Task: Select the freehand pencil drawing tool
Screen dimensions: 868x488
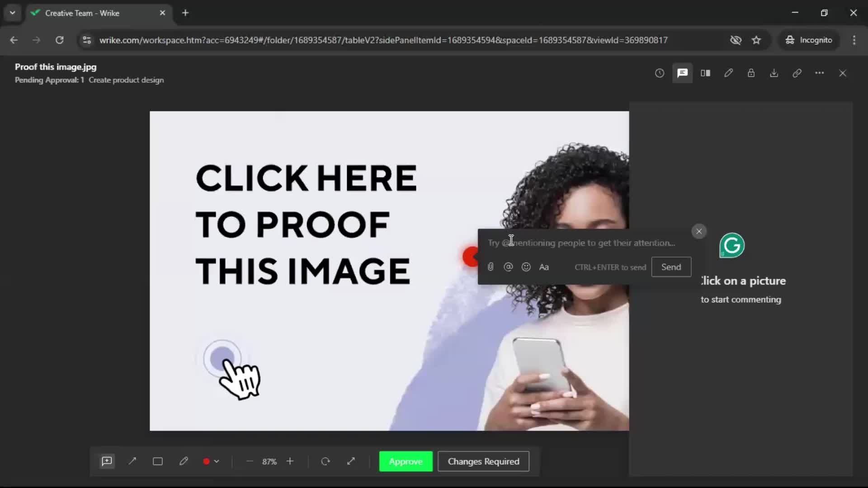Action: coord(184,461)
